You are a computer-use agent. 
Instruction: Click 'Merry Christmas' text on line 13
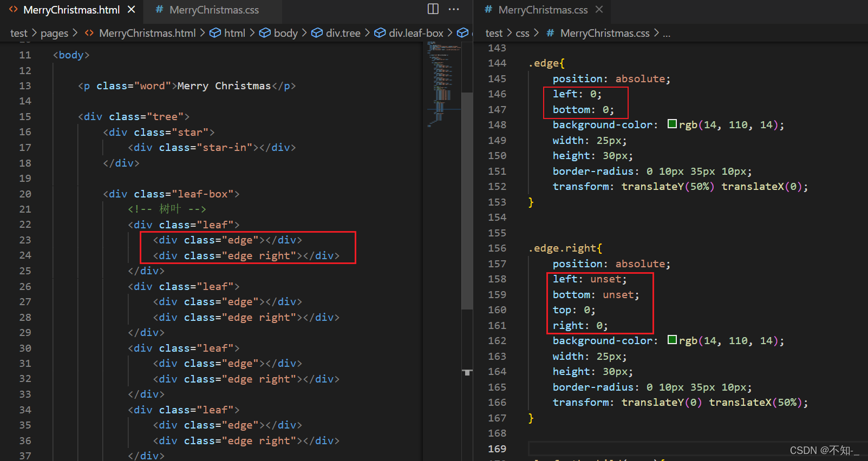point(224,85)
